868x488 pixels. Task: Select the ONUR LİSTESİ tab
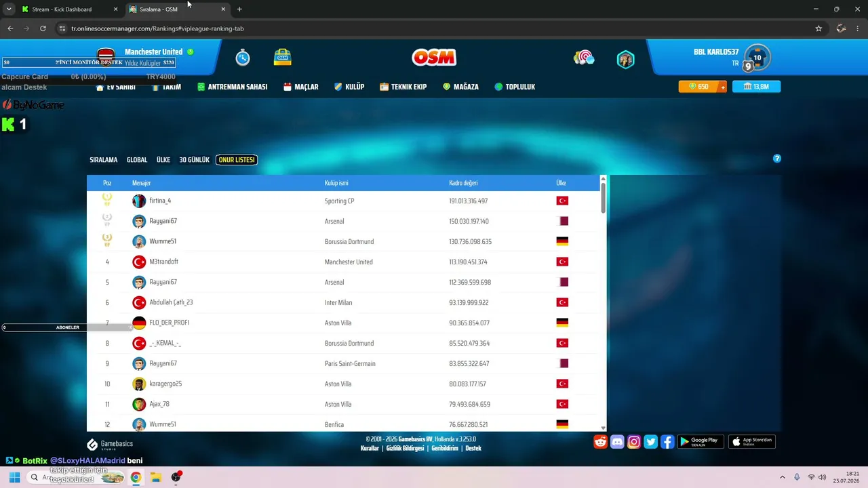pos(237,160)
